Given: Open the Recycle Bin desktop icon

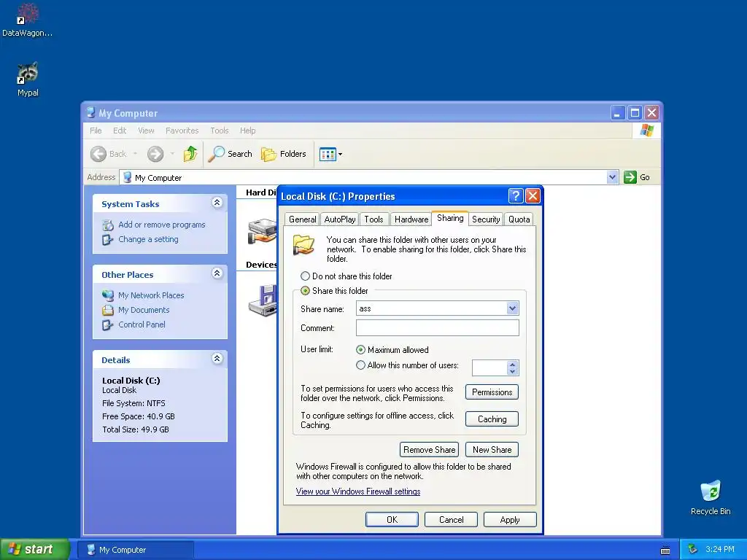Looking at the screenshot, I should (711, 491).
